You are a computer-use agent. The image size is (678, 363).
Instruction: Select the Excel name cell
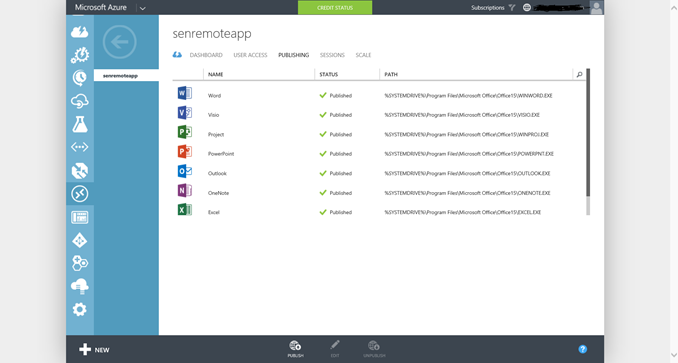(x=214, y=212)
